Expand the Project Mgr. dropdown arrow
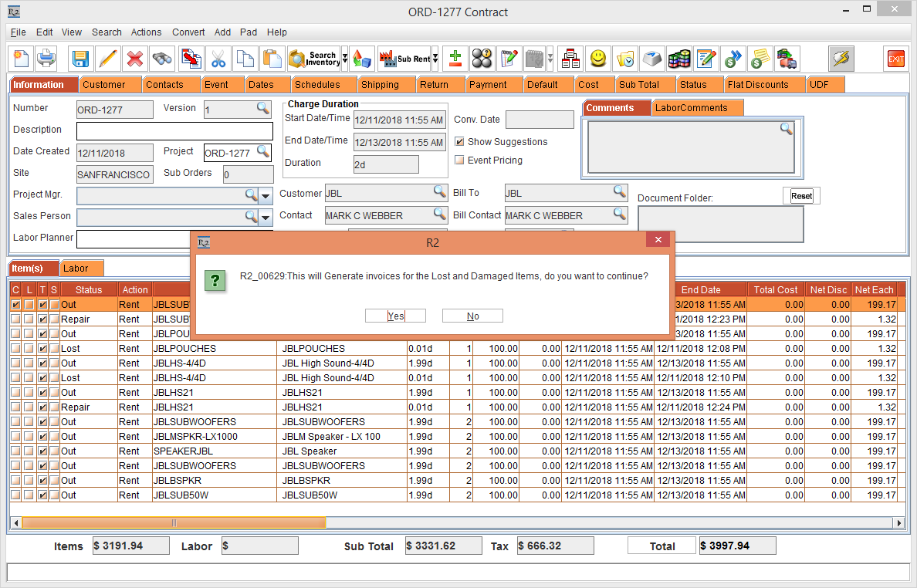Image resolution: width=917 pixels, height=588 pixels. click(x=266, y=196)
